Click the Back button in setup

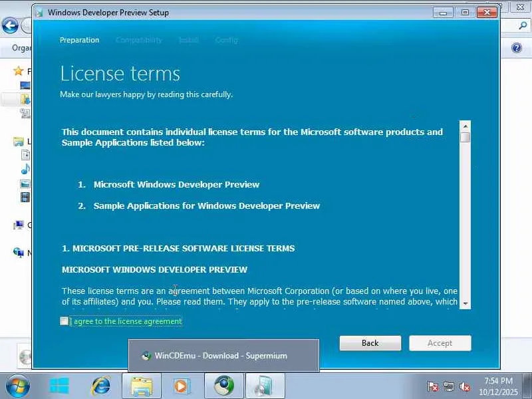[370, 343]
